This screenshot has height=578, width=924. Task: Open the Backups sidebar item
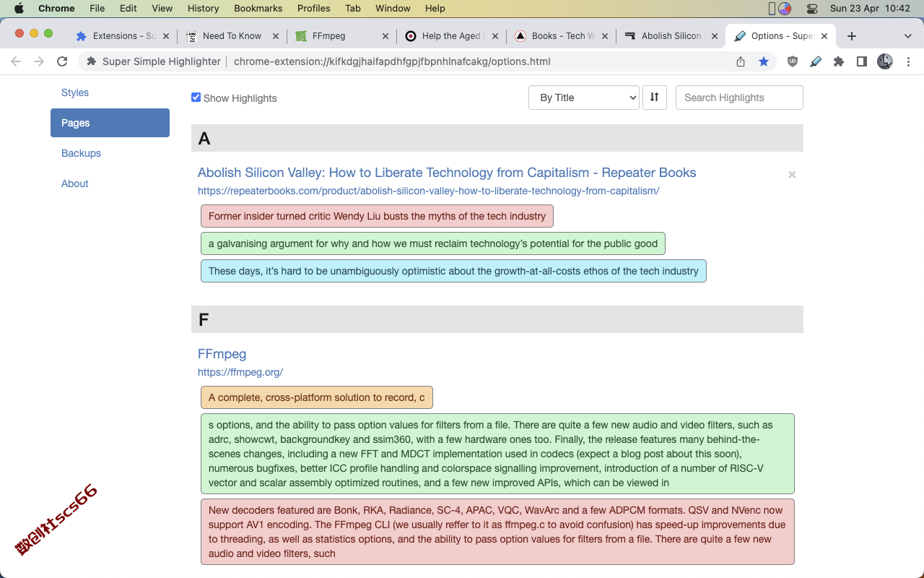click(x=81, y=153)
